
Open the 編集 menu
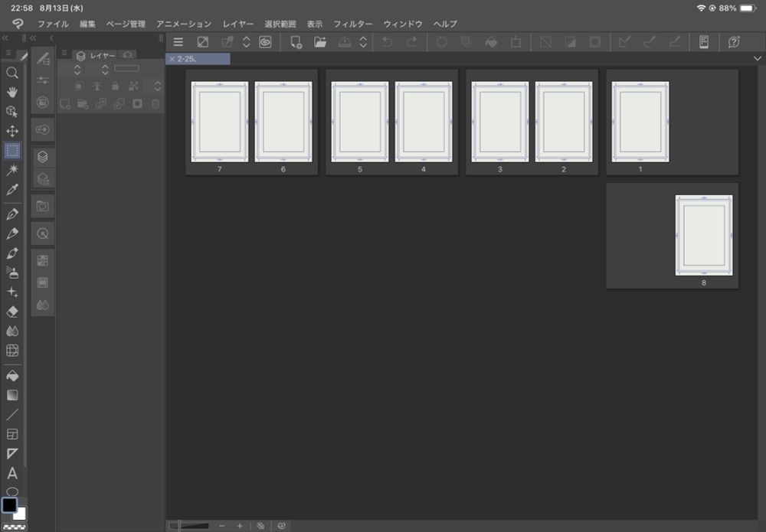point(87,24)
